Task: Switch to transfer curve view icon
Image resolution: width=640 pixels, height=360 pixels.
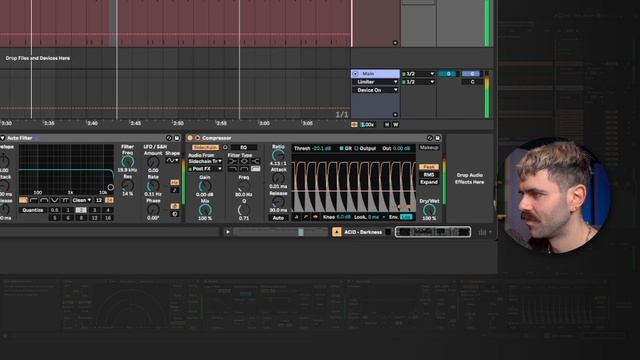Action: [306, 217]
